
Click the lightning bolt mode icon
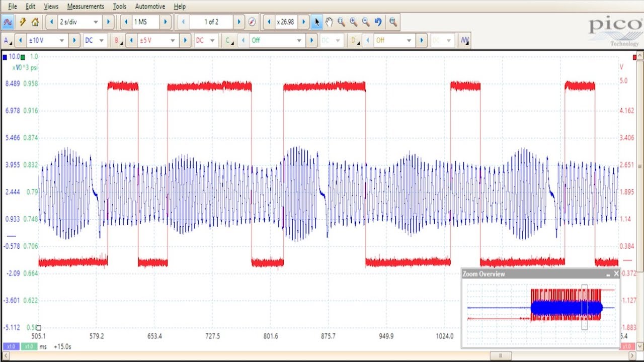(23, 22)
